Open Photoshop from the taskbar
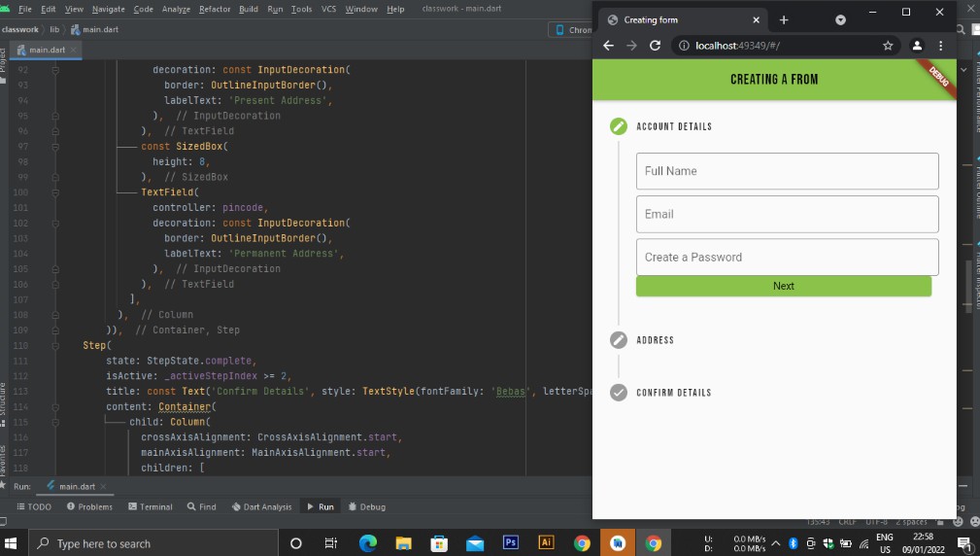980x556 pixels. (x=511, y=542)
